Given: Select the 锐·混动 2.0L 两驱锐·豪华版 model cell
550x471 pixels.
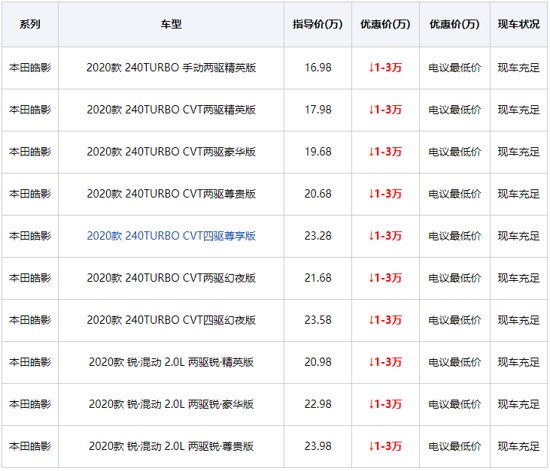Looking at the screenshot, I should point(171,404).
